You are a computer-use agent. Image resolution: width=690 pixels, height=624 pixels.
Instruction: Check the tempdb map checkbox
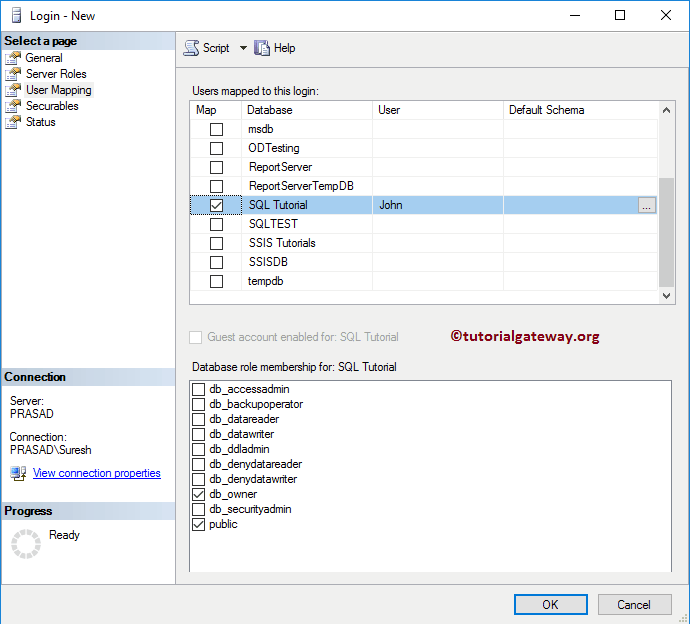click(216, 281)
